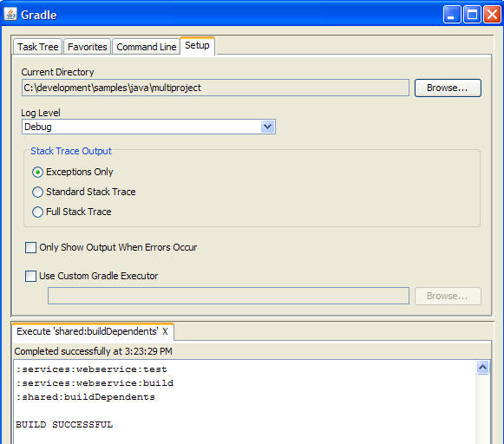This screenshot has width=504, height=444.
Task: Click the Log Level label
Action: point(41,113)
